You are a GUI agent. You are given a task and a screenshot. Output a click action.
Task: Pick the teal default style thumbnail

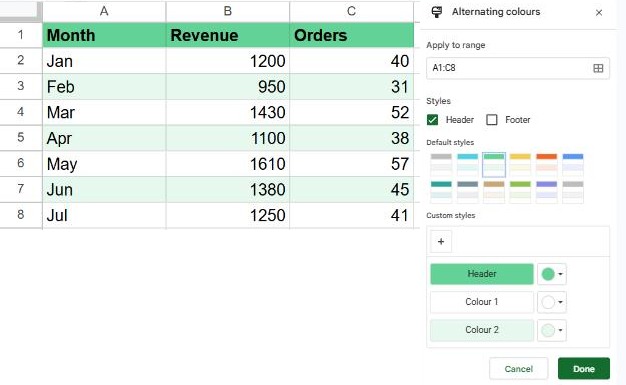point(441,192)
